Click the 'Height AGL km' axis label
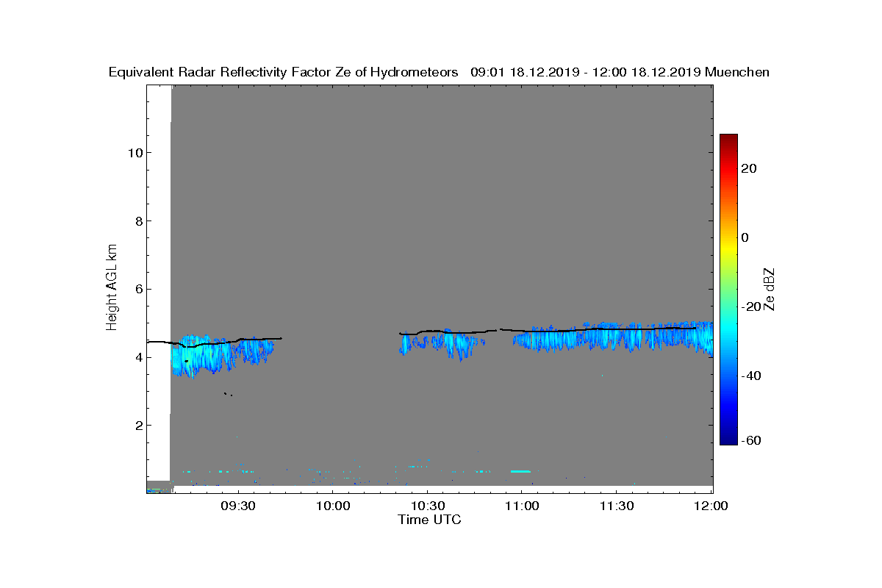This screenshot has width=882, height=588. (112, 289)
